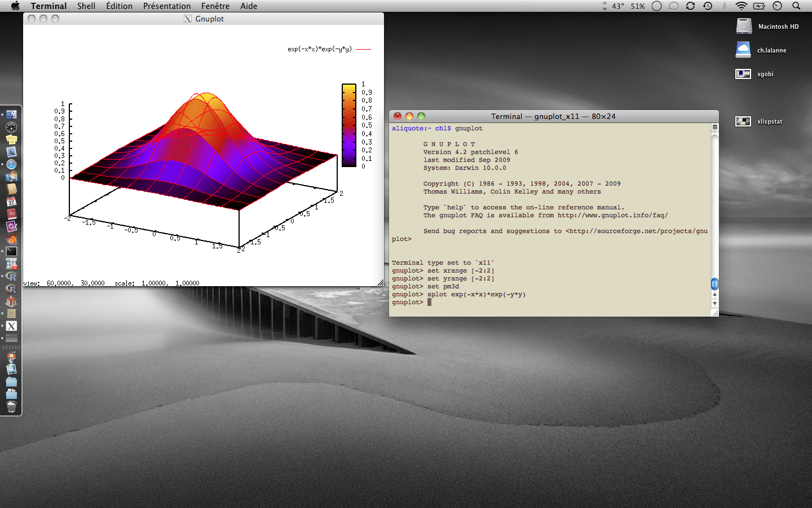This screenshot has height=508, width=812.
Task: Click the battery status menu
Action: [x=759, y=6]
